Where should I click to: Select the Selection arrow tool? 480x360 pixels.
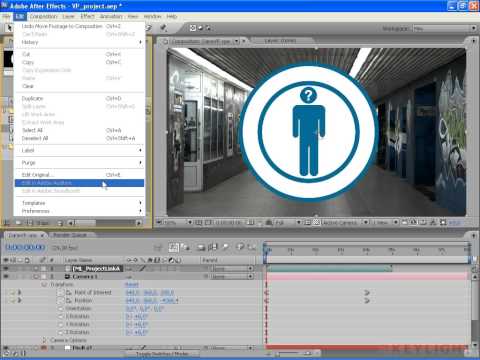click(9, 28)
